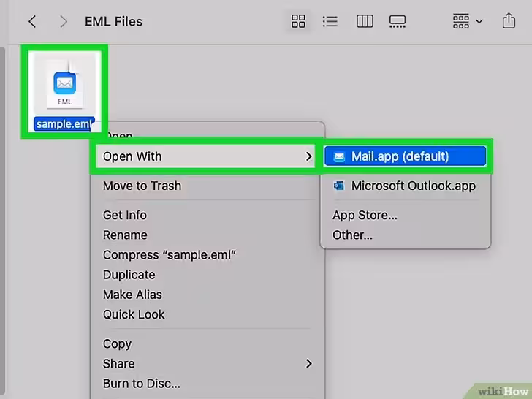
Task: Click the Microsoft Outlook app icon
Action: (x=339, y=186)
